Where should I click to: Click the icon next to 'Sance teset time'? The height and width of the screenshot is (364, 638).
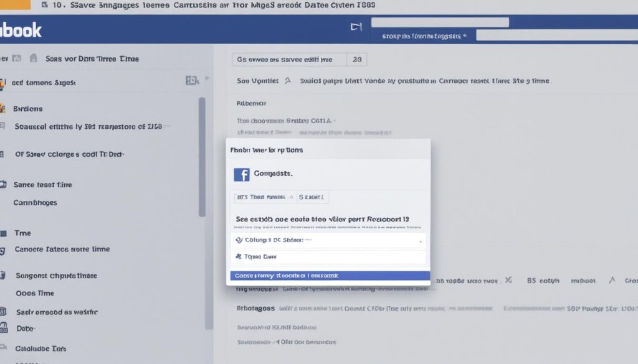pos(3,185)
